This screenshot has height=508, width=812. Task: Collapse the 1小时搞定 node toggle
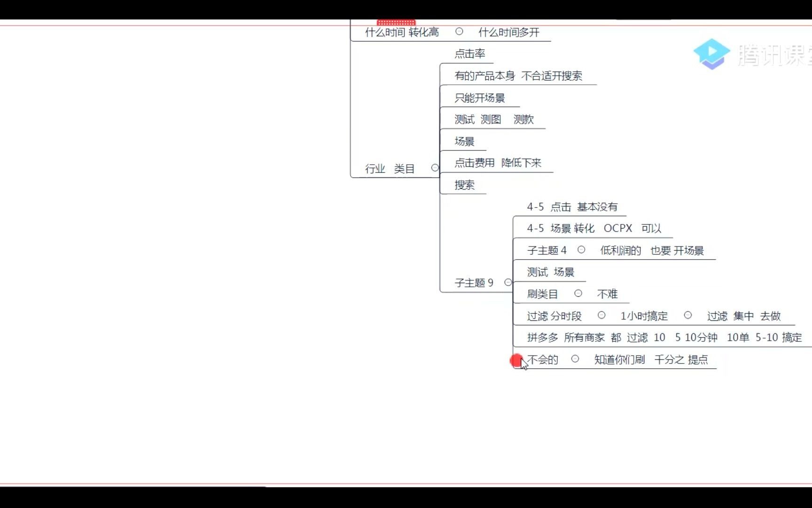click(688, 315)
